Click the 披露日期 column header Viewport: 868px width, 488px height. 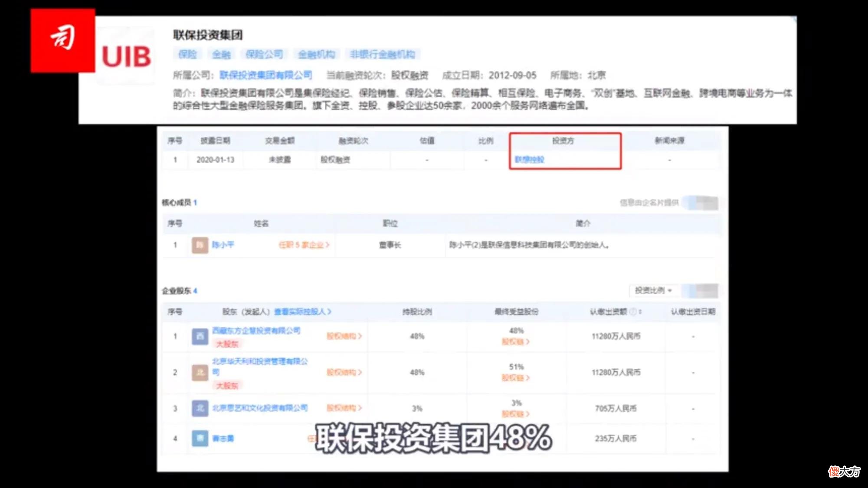215,141
